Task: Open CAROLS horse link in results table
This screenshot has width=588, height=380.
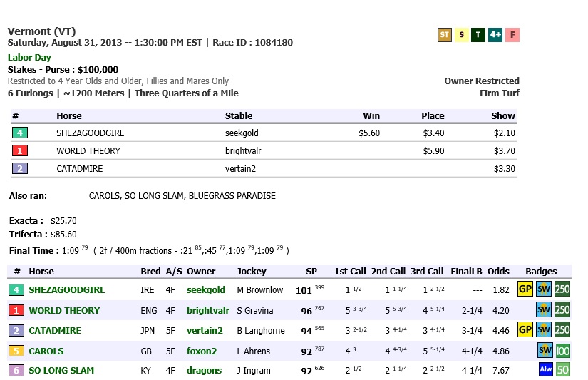Action: tap(46, 351)
